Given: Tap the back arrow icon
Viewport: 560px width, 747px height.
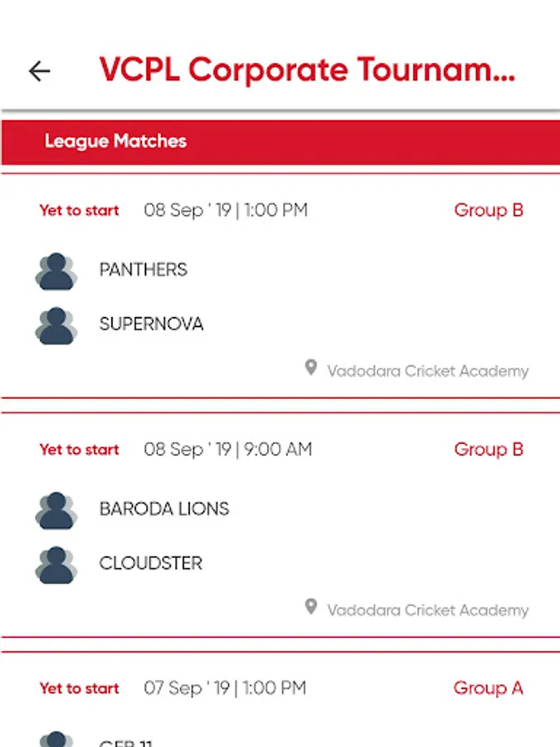Looking at the screenshot, I should coord(39,71).
